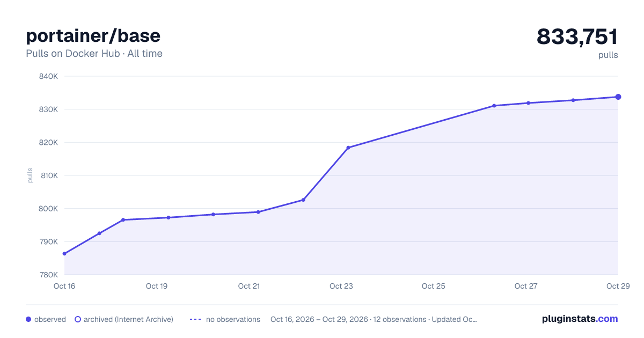Screen dimensions: 644x338
Task: Click the Oct 19 x-axis label
Action: tap(157, 286)
